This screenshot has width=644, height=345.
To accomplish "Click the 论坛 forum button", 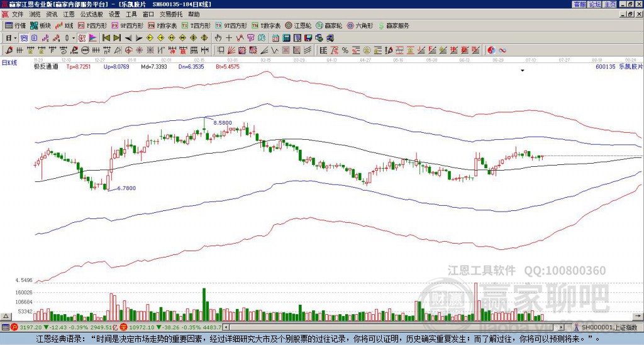I will (x=595, y=4).
